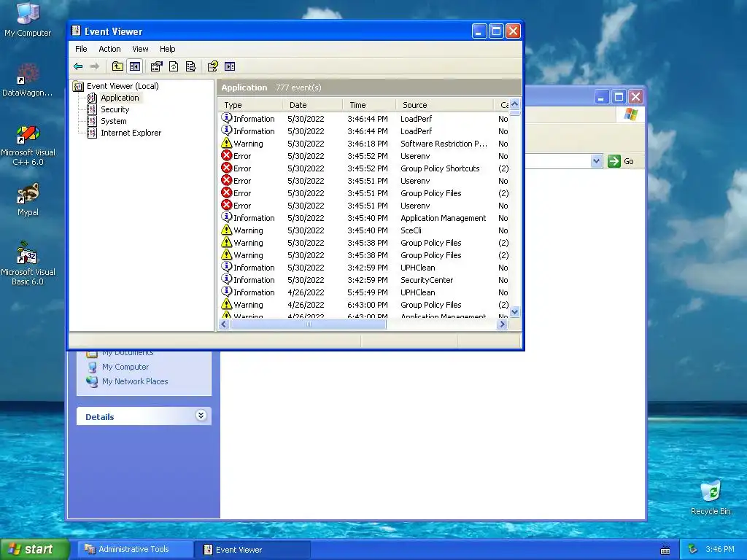747x560 pixels.
Task: Click the Refresh toolbar icon
Action: 174,66
